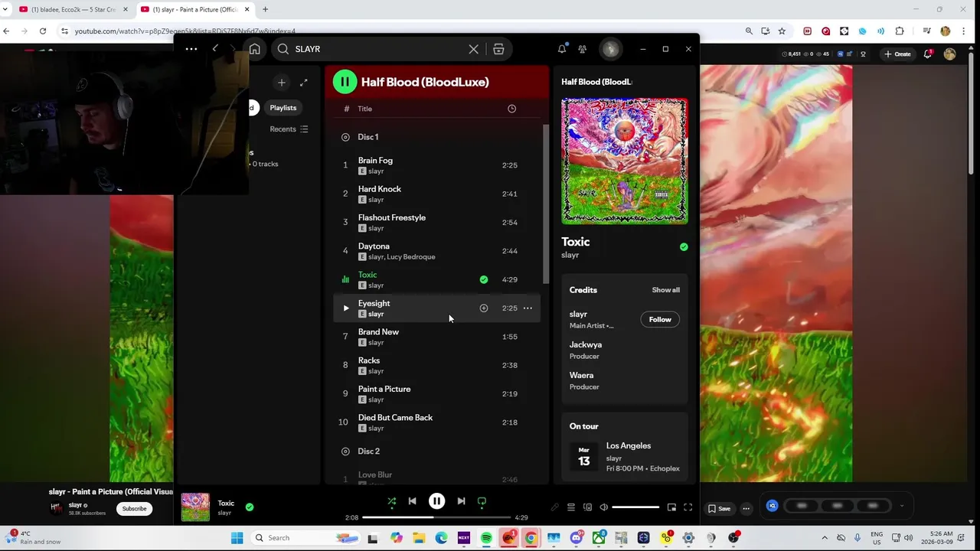Play the Eyesight track row's play arrow
980x551 pixels.
tap(345, 308)
